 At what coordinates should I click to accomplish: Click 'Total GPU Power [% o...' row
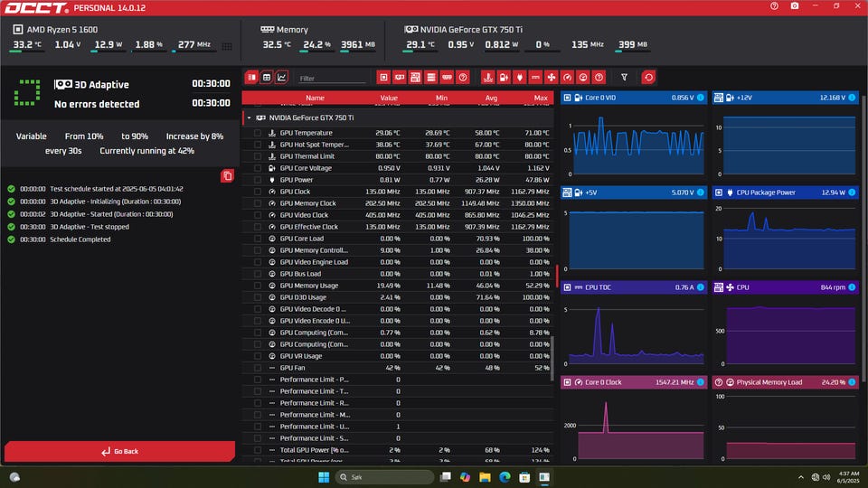pyautogui.click(x=398, y=450)
